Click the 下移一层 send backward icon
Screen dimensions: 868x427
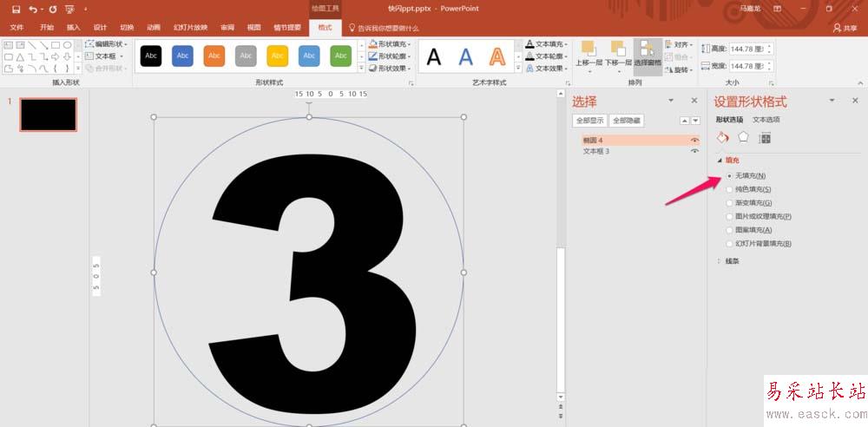618,49
